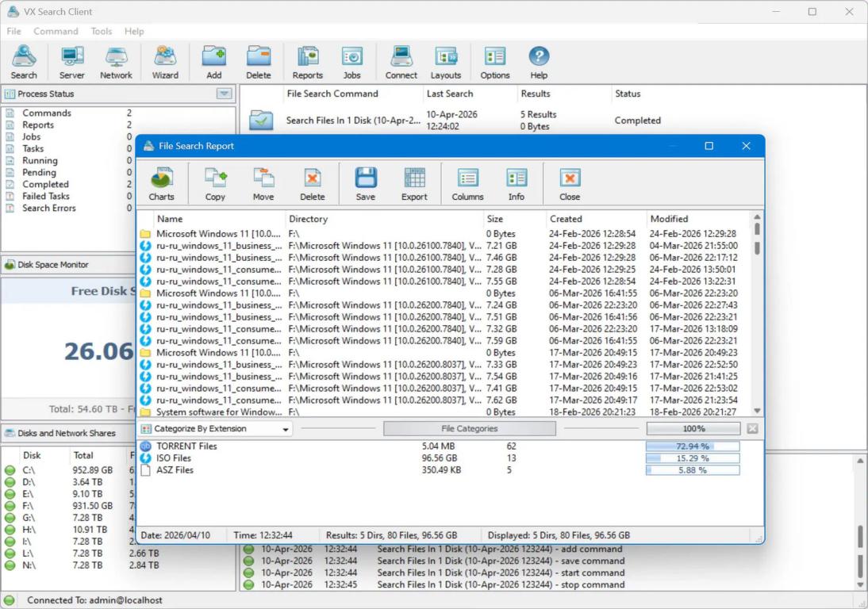Image resolution: width=868 pixels, height=609 pixels.
Task: Click the Export icon in report toolbar
Action: click(414, 184)
